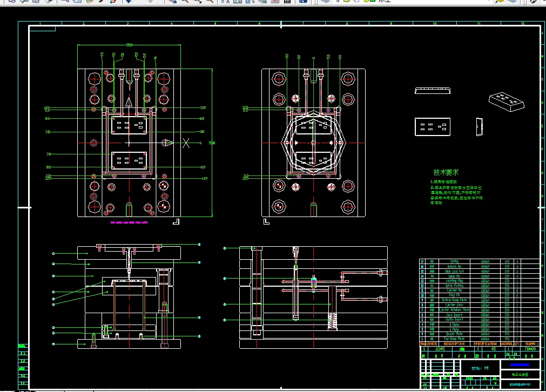Click the Locating Ring entry
Image resolution: width=546 pixels, height=392 pixels.
coord(454,281)
